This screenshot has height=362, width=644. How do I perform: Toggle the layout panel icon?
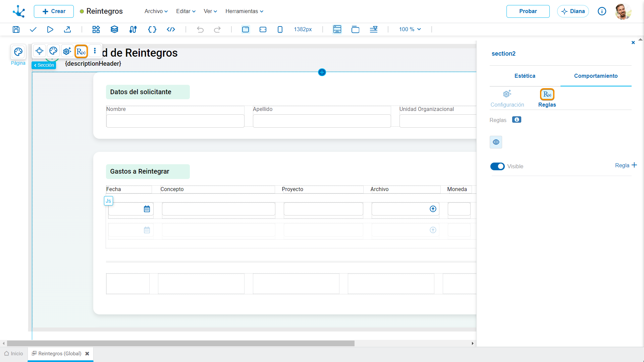(x=337, y=29)
